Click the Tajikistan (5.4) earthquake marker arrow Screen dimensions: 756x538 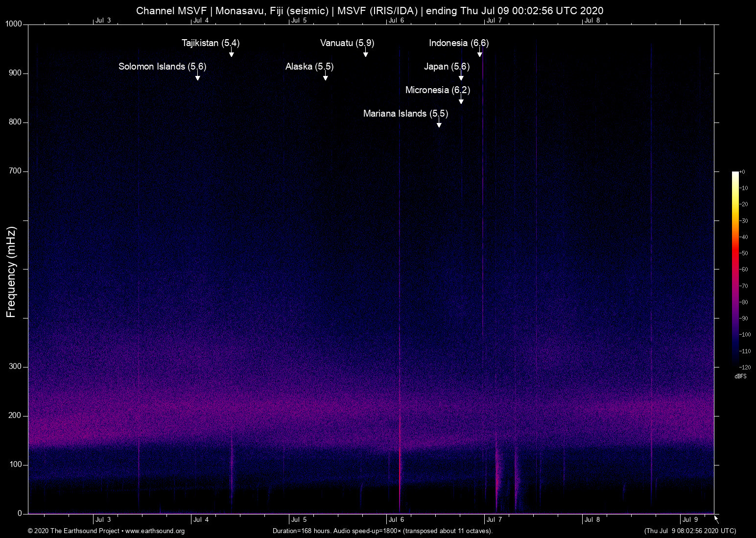[231, 54]
